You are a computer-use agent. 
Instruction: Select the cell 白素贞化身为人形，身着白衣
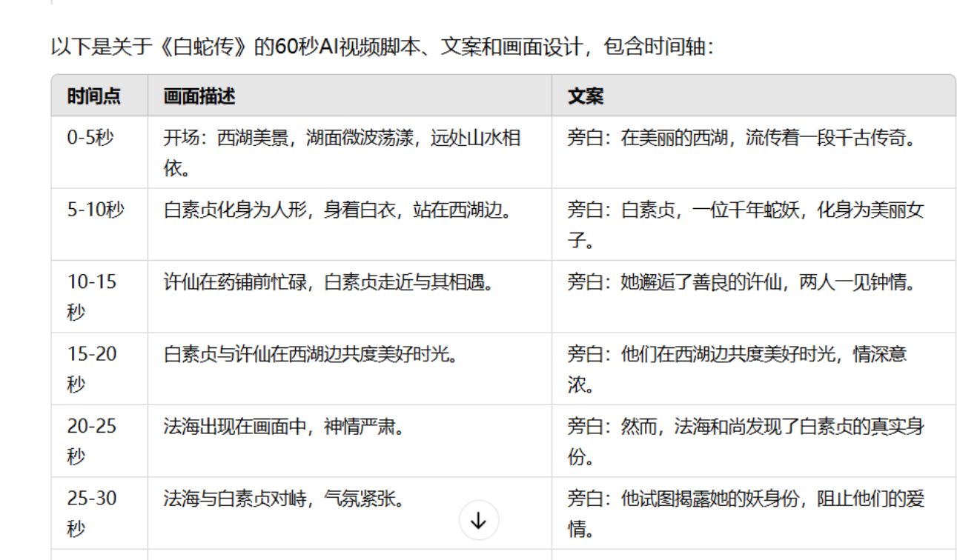[350, 224]
